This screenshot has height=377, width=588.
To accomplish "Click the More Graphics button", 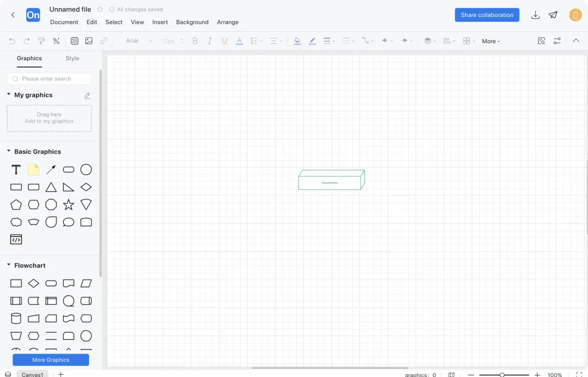I will (51, 360).
